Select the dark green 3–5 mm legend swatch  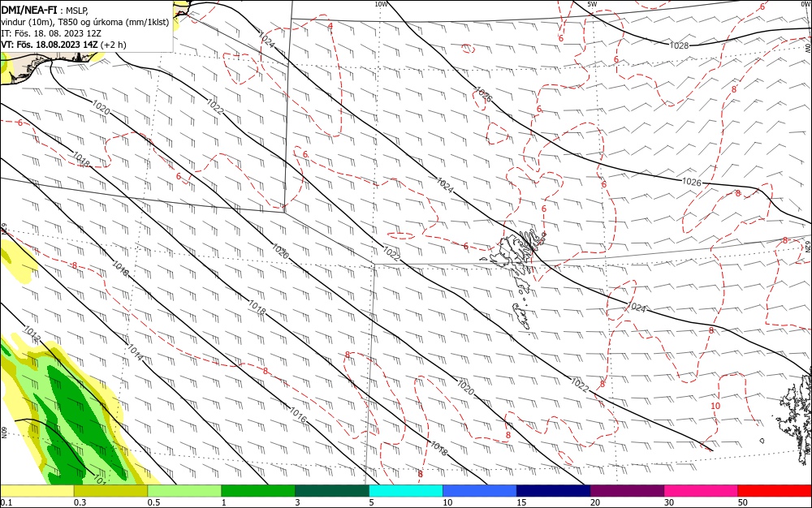pyautogui.click(x=332, y=490)
